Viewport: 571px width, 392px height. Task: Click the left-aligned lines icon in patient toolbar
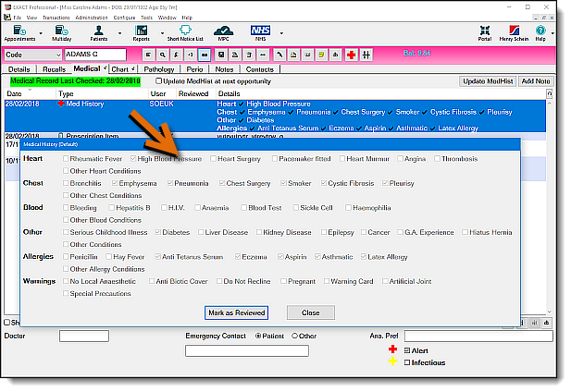(x=148, y=55)
